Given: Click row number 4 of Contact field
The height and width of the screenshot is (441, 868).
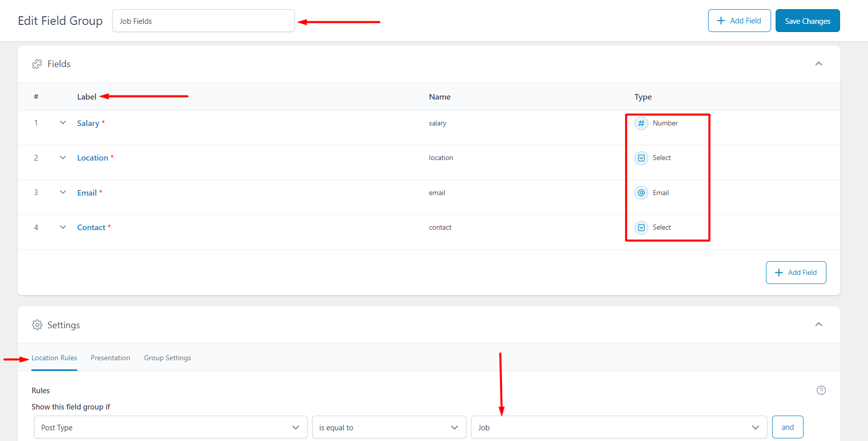Looking at the screenshot, I should (36, 228).
